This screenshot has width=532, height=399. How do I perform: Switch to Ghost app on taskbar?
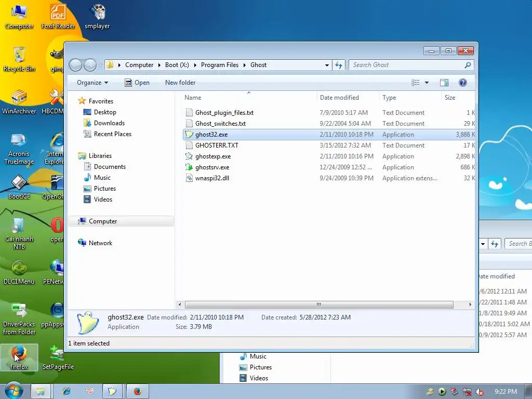pyautogui.click(x=112, y=391)
